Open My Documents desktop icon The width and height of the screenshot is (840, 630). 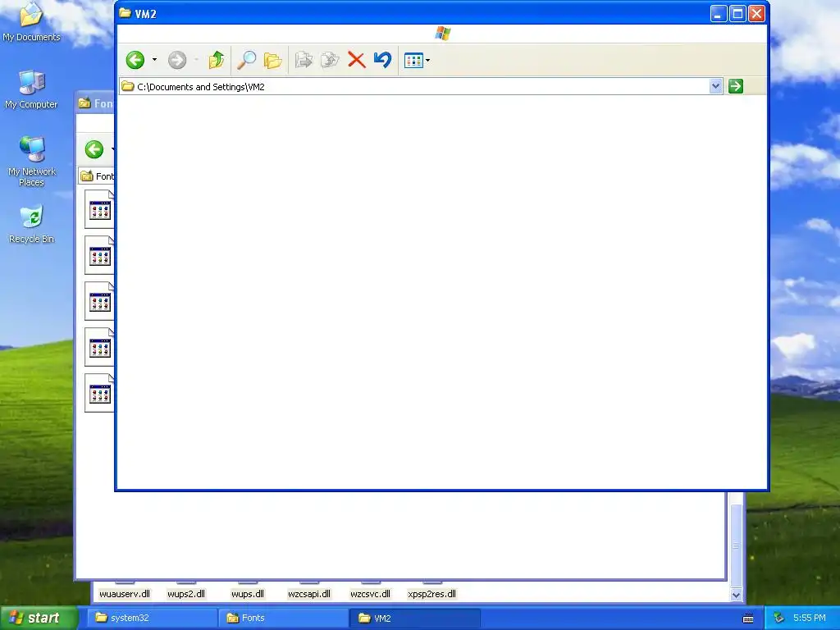click(31, 22)
